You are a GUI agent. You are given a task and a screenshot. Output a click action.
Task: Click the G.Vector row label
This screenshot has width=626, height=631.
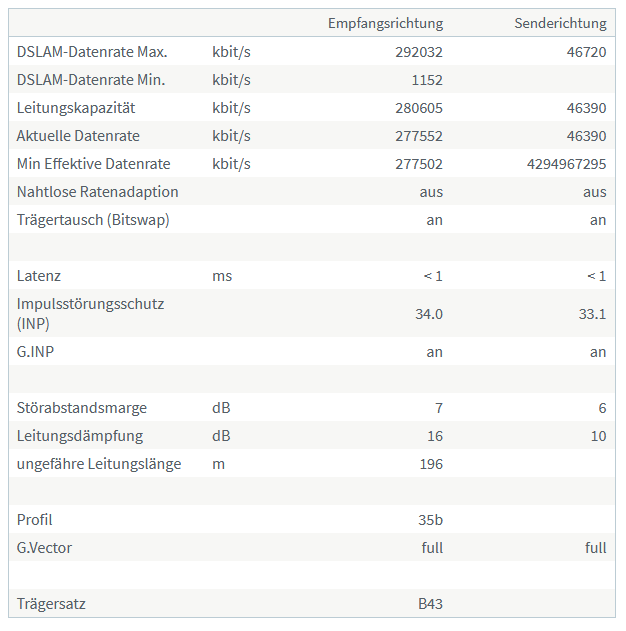[44, 548]
